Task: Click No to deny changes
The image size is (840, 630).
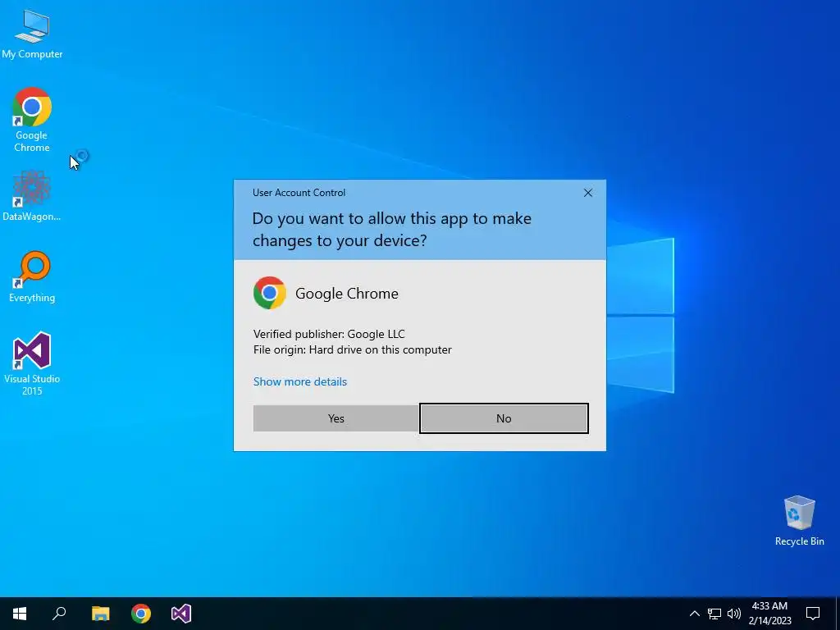Action: click(504, 418)
